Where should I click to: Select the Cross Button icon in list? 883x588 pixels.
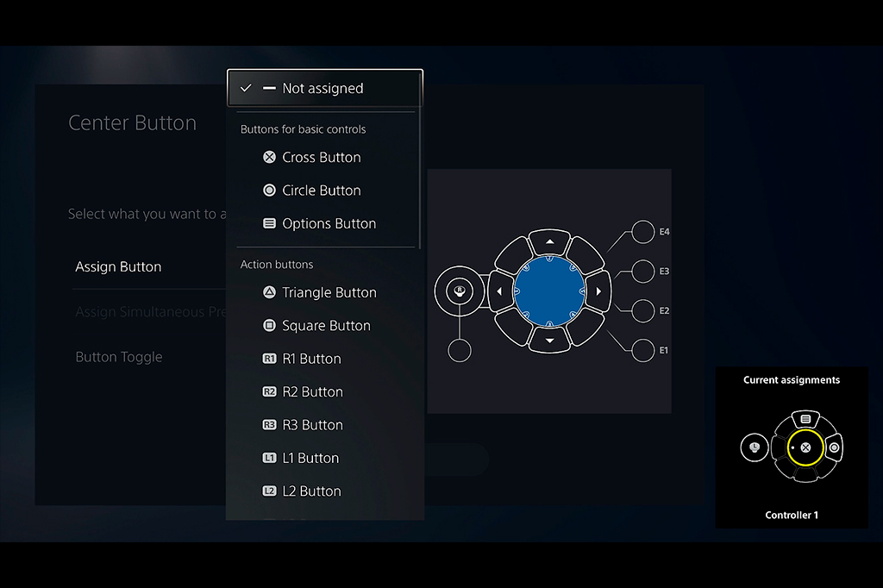[x=269, y=157]
